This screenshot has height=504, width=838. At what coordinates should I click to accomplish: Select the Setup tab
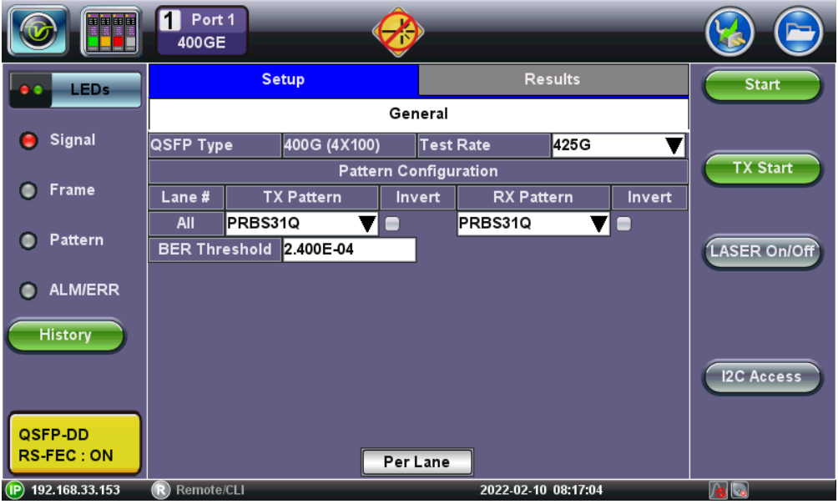click(283, 80)
